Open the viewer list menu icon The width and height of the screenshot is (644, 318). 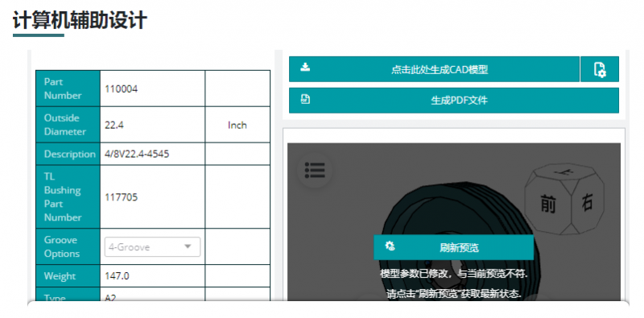coord(315,170)
